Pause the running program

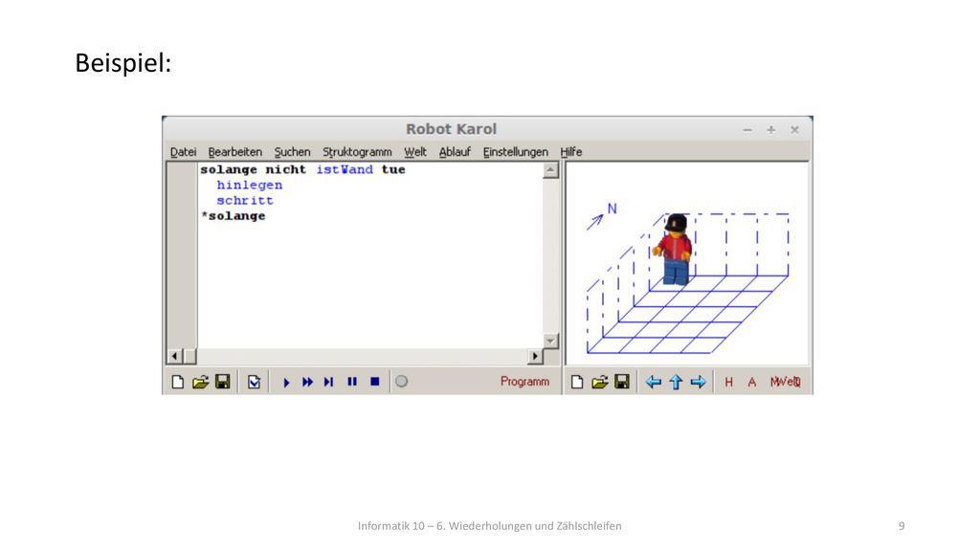[x=352, y=381]
